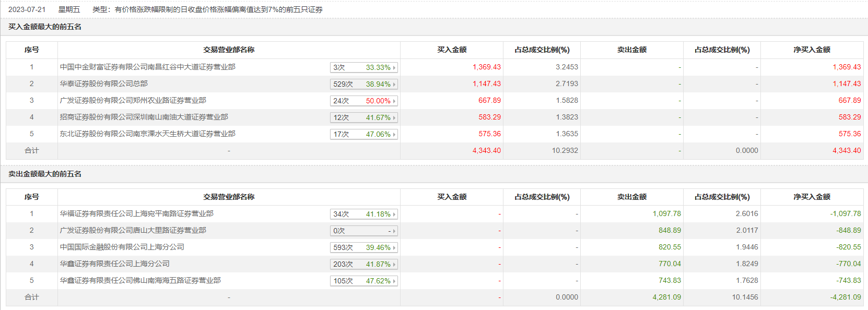Open 招商证券深圳南山南油大道营业部 link
This screenshot has width=868, height=310.
point(144,117)
